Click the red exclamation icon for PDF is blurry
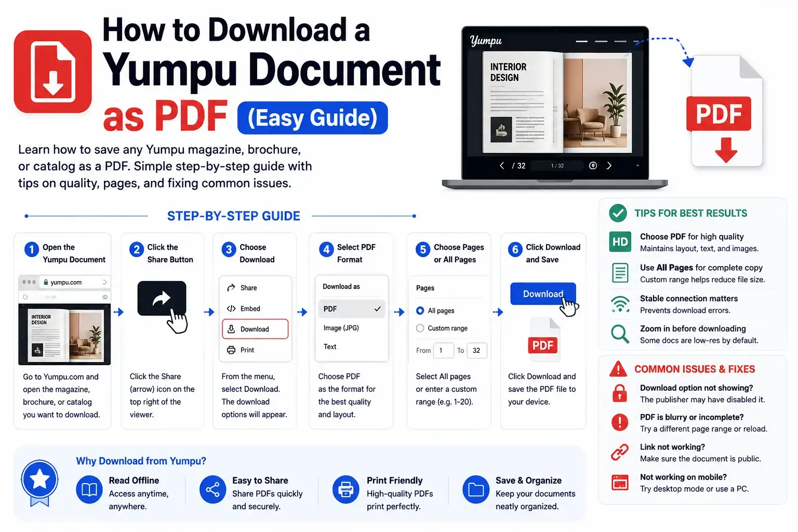This screenshot has width=798, height=532. [x=619, y=422]
